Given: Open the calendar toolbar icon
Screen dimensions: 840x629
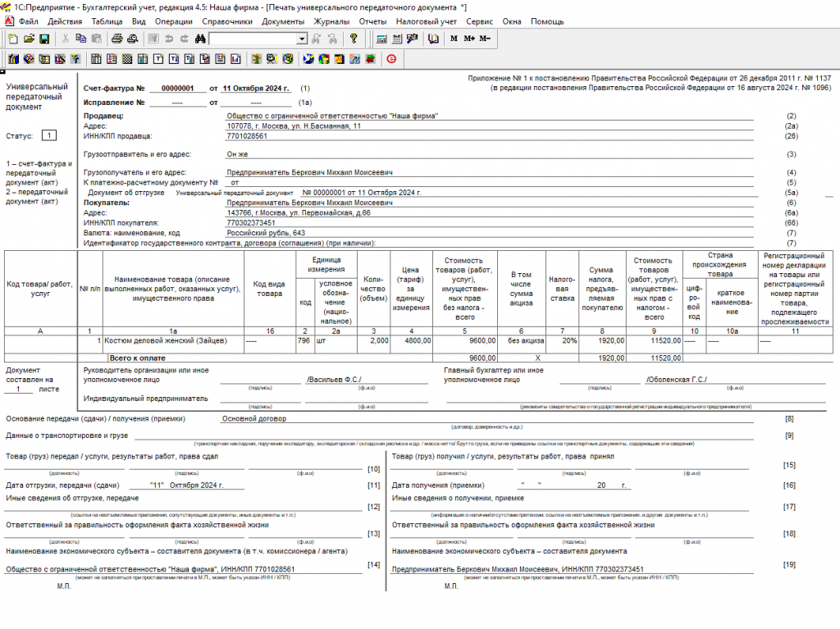Looking at the screenshot, I should (397, 39).
